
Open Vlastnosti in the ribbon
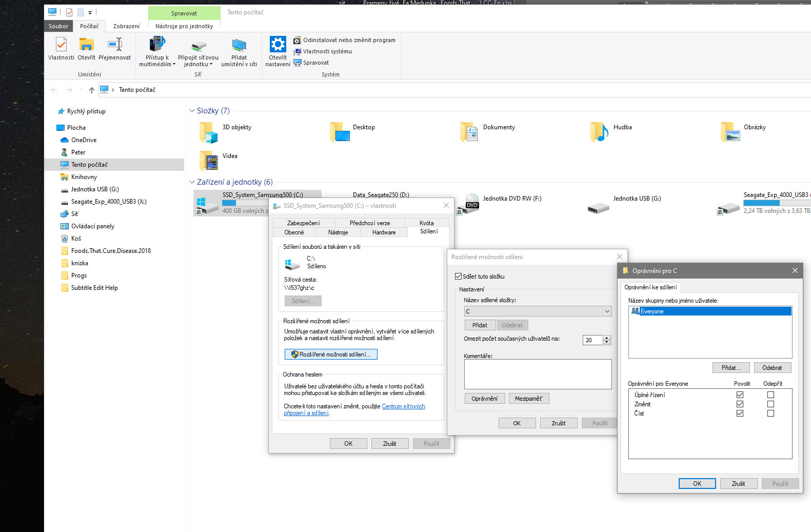[x=61, y=49]
